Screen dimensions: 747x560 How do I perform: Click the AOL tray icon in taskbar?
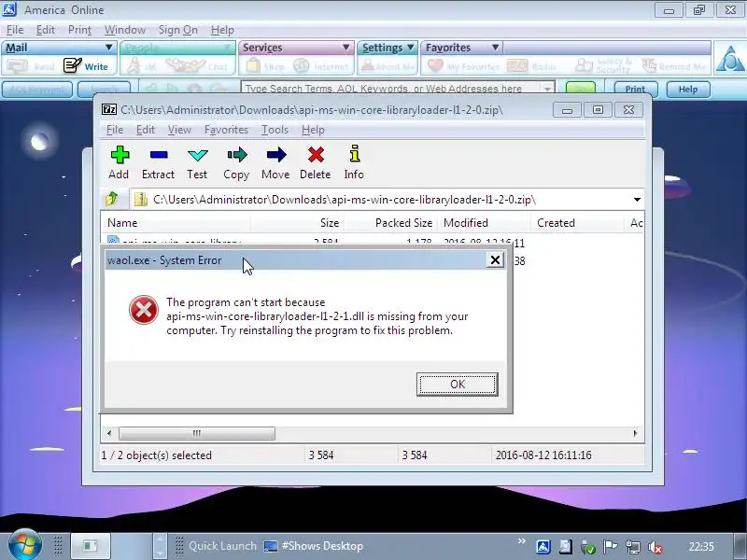543,547
